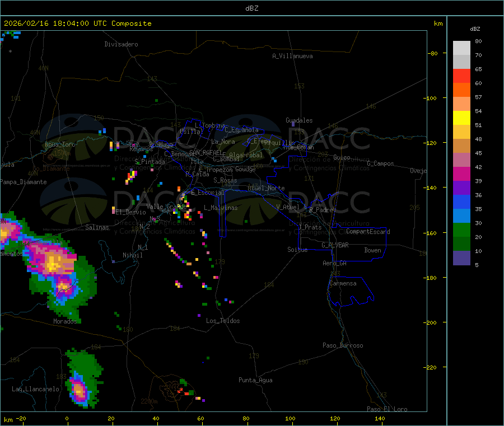Click the Goudge map label
Image resolution: width=504 pixels, height=426 pixels.
tap(245, 169)
